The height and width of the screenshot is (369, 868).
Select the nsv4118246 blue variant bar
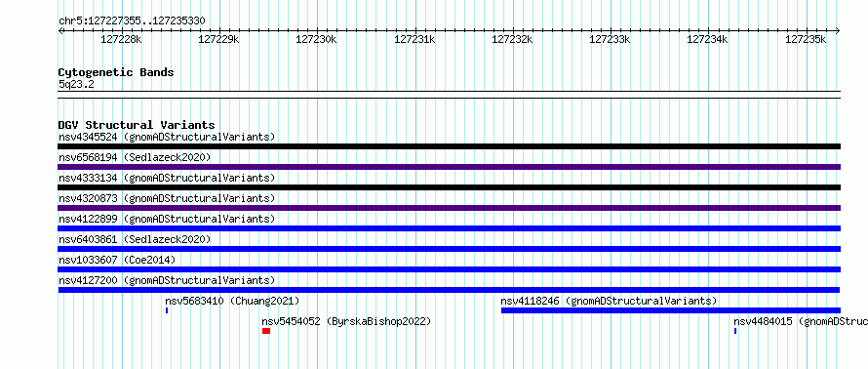[671, 310]
